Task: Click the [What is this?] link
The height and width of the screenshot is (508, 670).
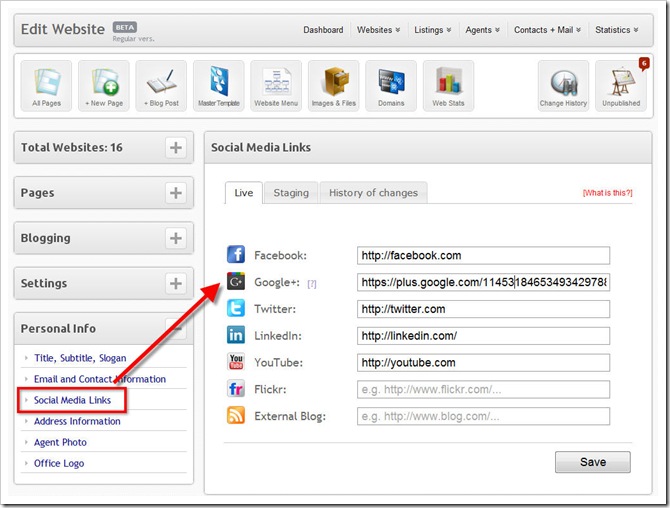Action: coord(608,193)
